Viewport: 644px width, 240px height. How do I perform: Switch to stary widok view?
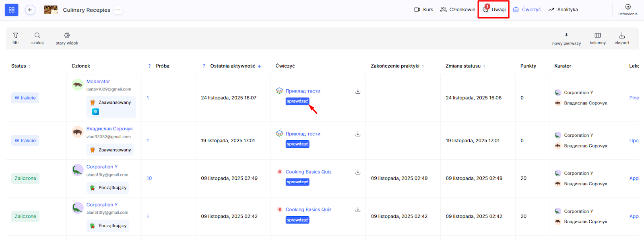[67, 38]
